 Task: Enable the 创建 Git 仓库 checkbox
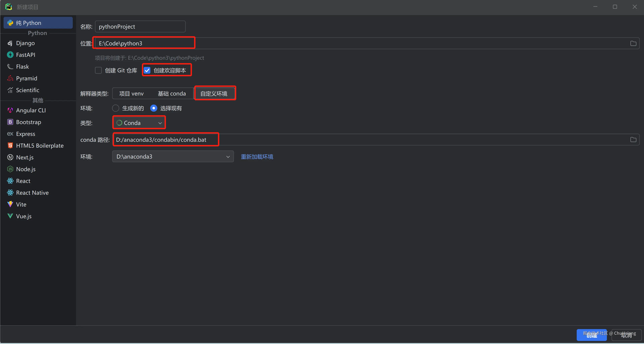click(x=98, y=70)
